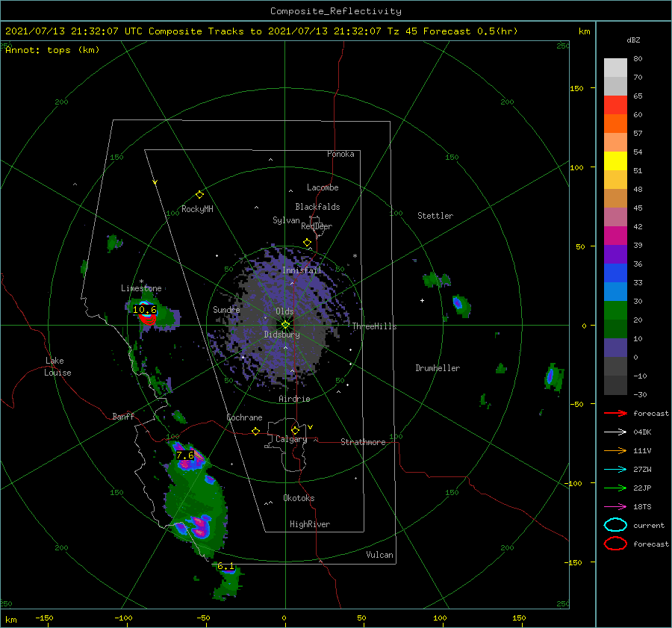Click the Sundre town label

226,309
